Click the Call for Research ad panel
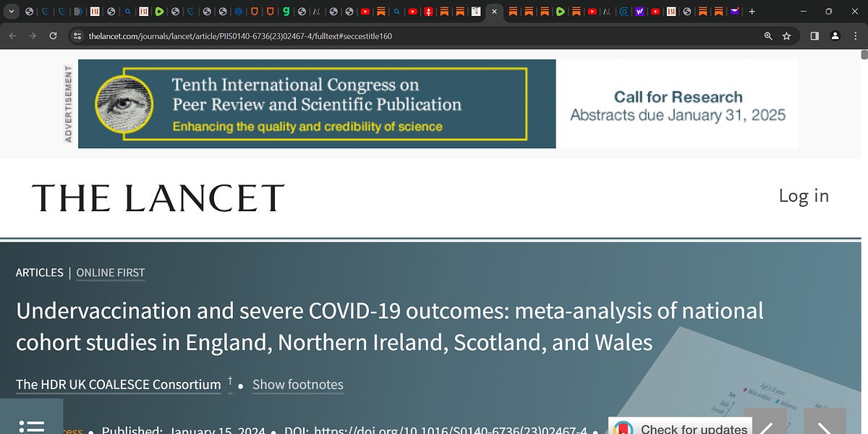 678,103
